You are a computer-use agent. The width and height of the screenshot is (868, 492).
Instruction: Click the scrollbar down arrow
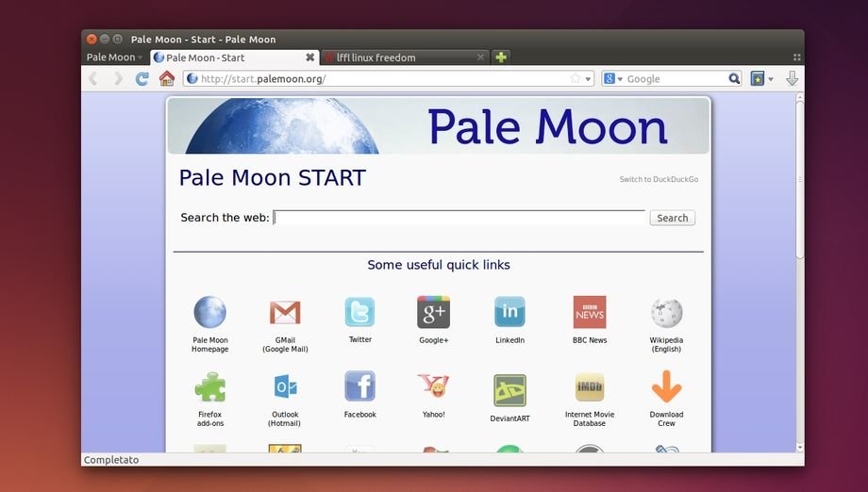coord(799,447)
